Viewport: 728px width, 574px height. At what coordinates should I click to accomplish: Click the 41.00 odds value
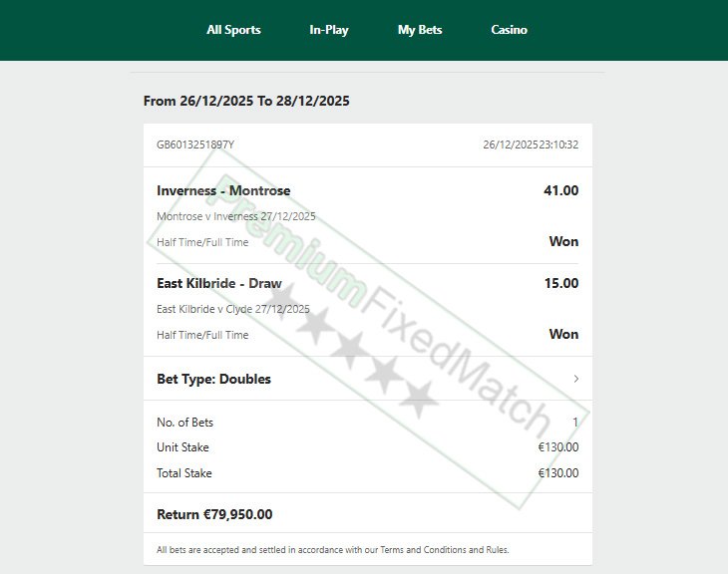point(560,190)
